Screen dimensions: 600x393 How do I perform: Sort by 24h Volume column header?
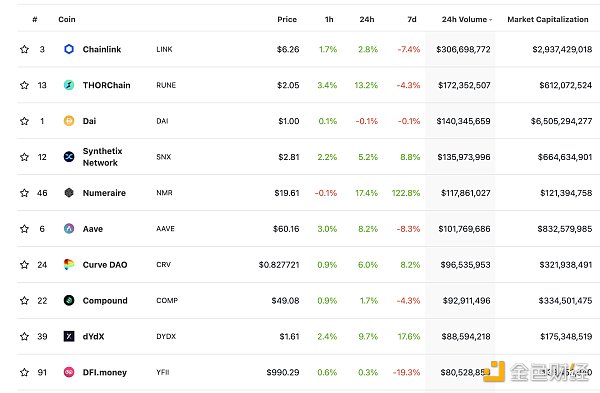[466, 19]
